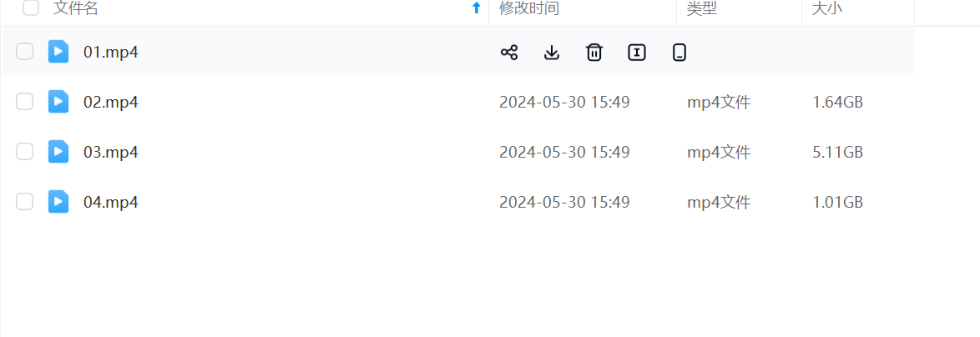Select the checkbox for 03.mp4
This screenshot has height=337, width=980.
pyautogui.click(x=24, y=152)
